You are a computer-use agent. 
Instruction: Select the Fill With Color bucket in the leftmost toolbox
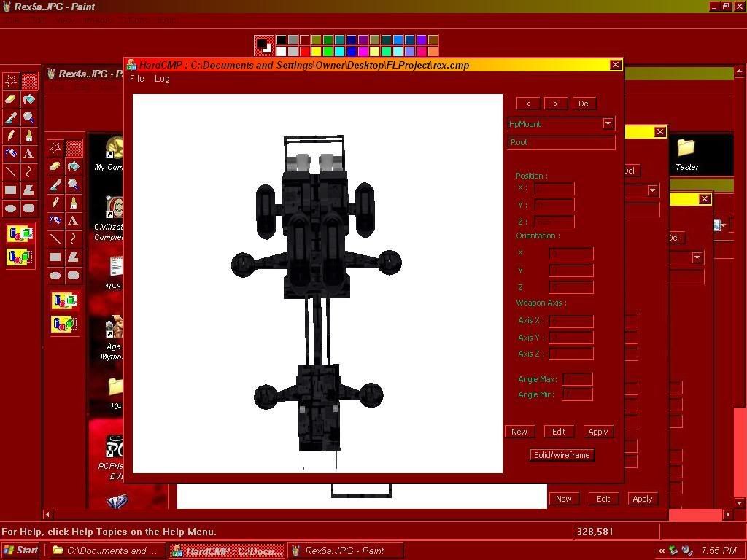coord(28,99)
